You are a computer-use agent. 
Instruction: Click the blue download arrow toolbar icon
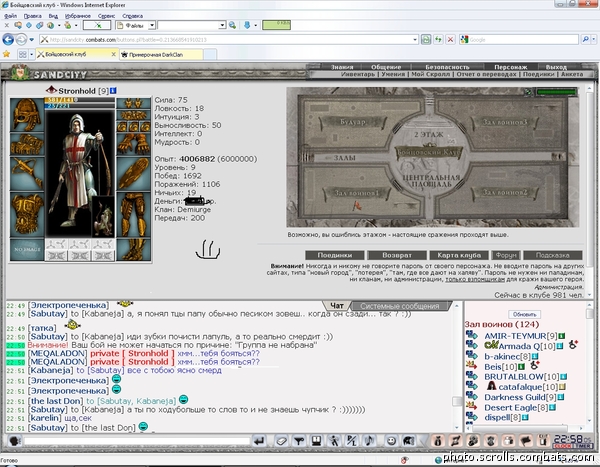pyautogui.click(x=247, y=25)
